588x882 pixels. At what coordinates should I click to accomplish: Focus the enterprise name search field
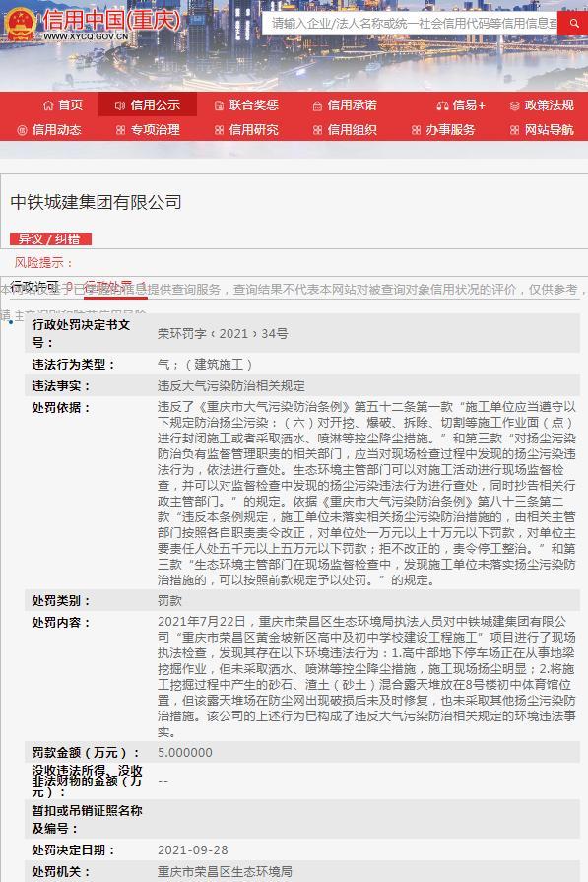click(411, 23)
